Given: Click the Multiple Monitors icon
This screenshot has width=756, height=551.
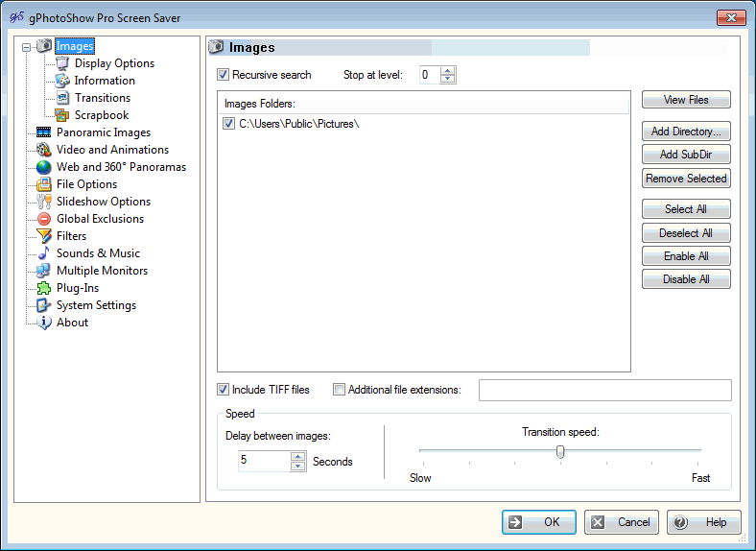Looking at the screenshot, I should (x=44, y=271).
